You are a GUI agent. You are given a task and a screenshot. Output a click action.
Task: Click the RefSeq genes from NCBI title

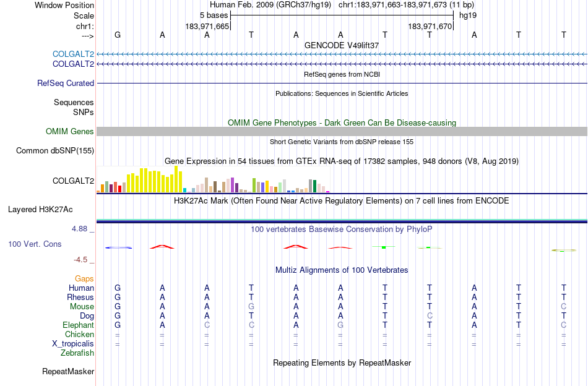pyautogui.click(x=342, y=74)
